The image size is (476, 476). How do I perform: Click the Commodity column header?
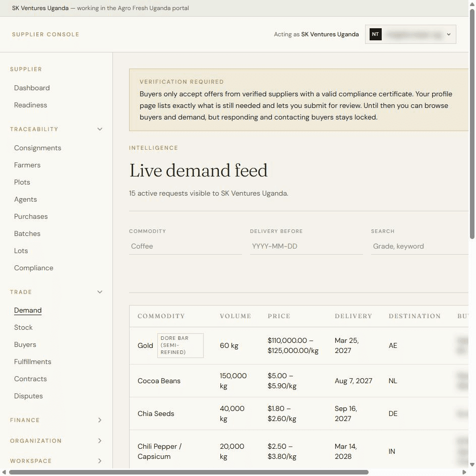[161, 316]
